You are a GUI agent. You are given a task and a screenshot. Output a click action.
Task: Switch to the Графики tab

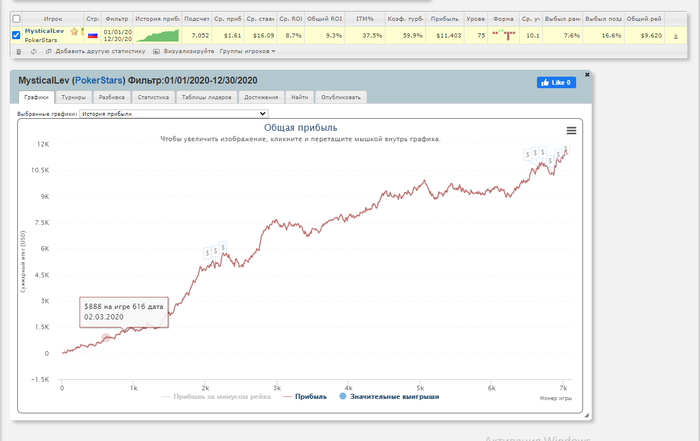click(37, 97)
